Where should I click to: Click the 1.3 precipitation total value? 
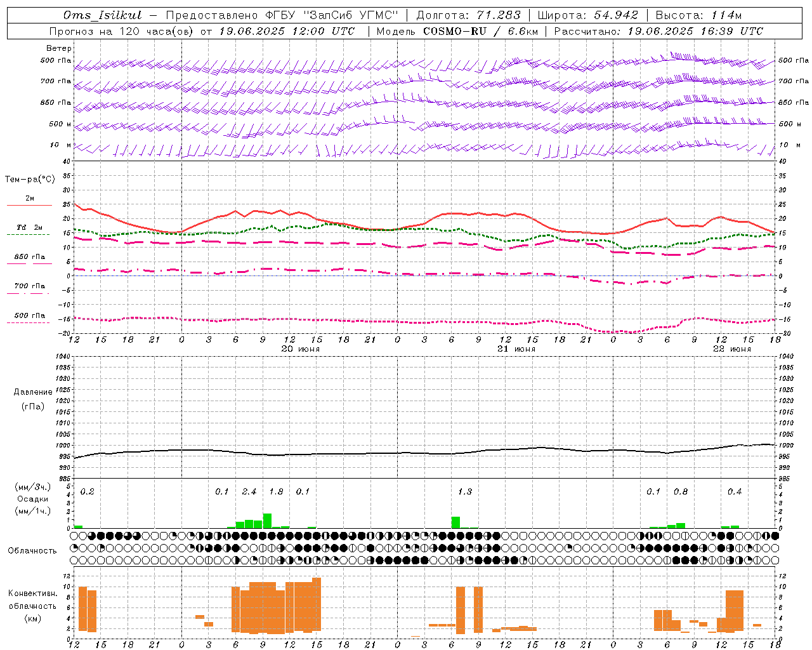[x=465, y=491]
